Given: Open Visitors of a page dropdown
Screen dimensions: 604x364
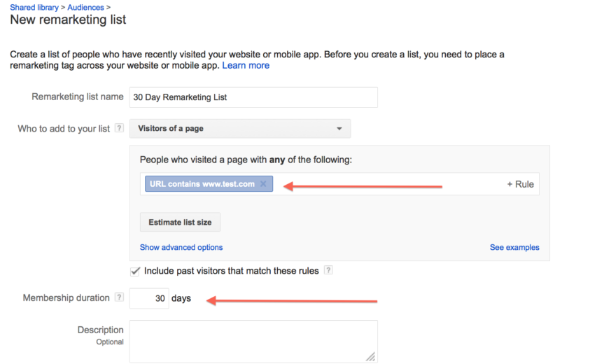Looking at the screenshot, I should (x=240, y=129).
